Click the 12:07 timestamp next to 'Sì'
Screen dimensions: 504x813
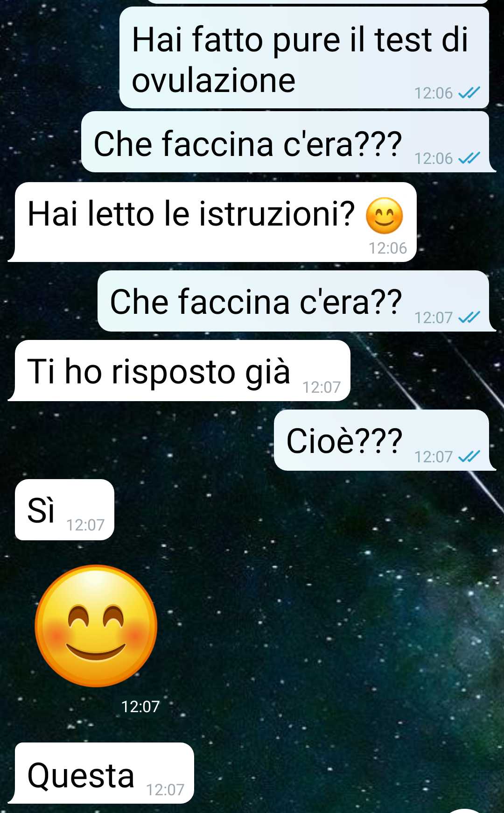[85, 525]
